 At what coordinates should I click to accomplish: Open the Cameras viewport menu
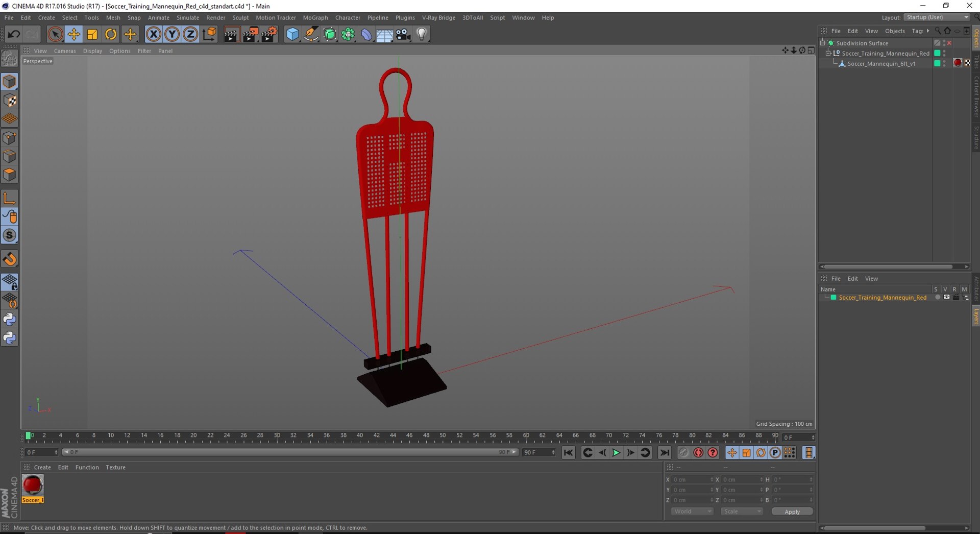(65, 51)
